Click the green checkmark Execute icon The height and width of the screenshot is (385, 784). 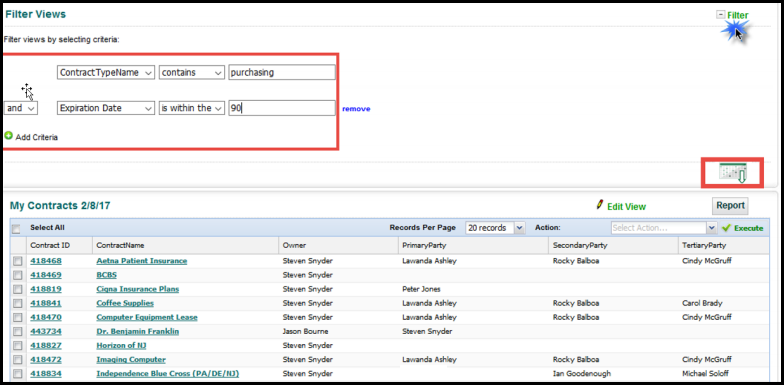[x=726, y=228]
